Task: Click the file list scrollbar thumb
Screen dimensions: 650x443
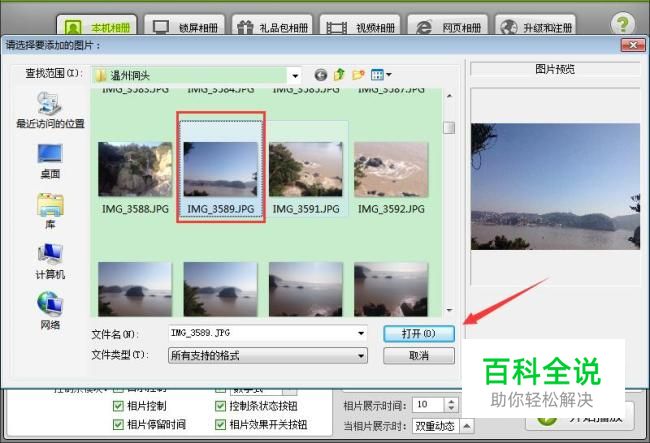Action: pos(449,128)
